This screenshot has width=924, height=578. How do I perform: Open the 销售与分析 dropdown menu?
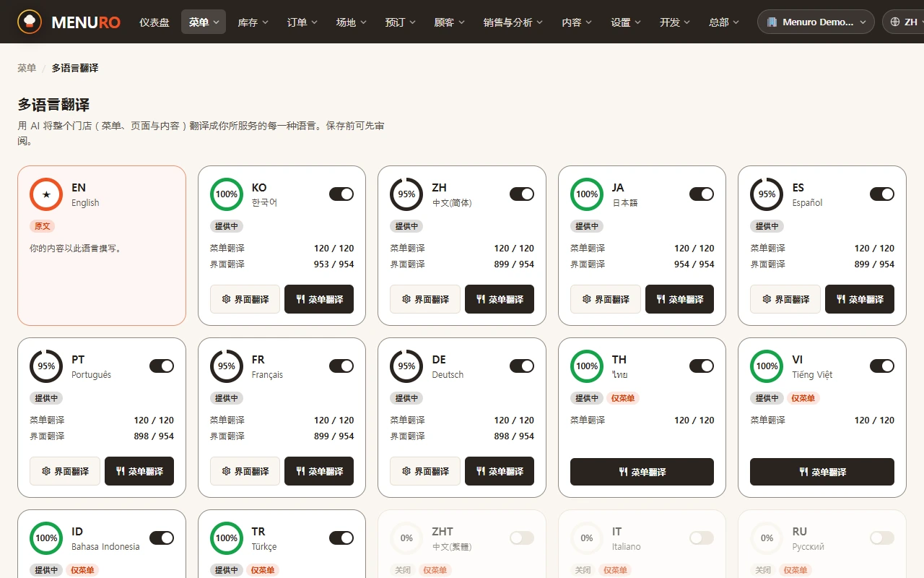(x=513, y=22)
